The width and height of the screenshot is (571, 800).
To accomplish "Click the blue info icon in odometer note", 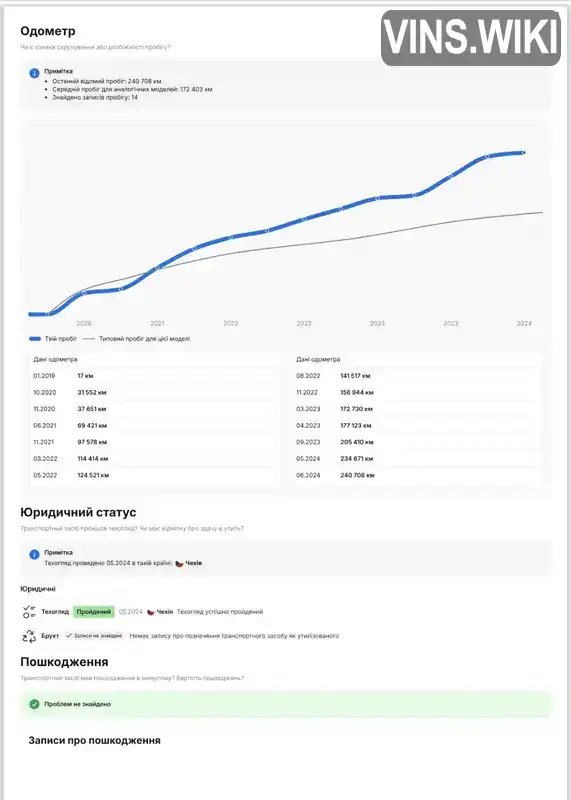I will tap(34, 73).
